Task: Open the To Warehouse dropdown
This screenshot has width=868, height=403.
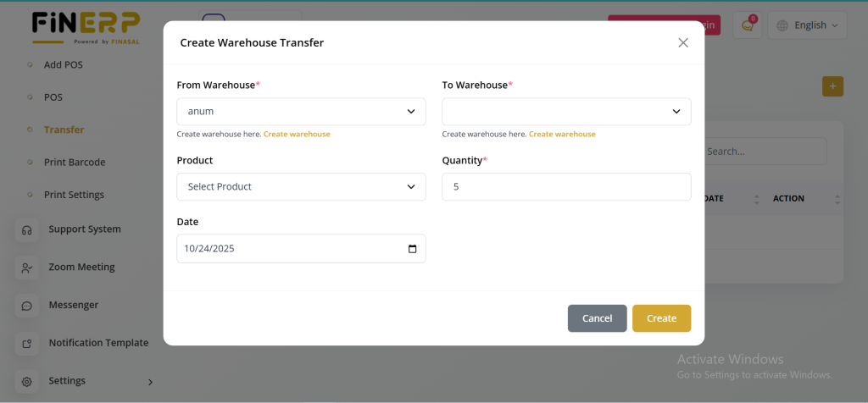Action: (x=566, y=112)
